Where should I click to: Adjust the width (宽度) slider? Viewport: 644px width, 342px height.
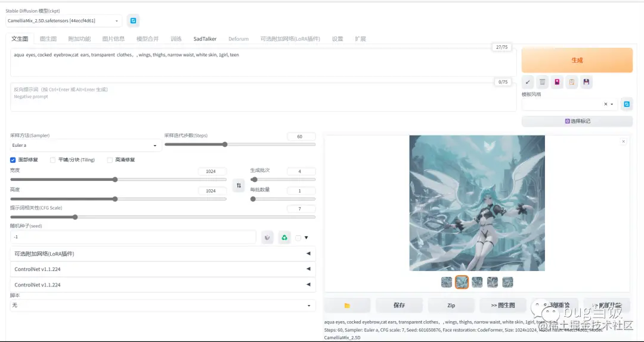118,180
